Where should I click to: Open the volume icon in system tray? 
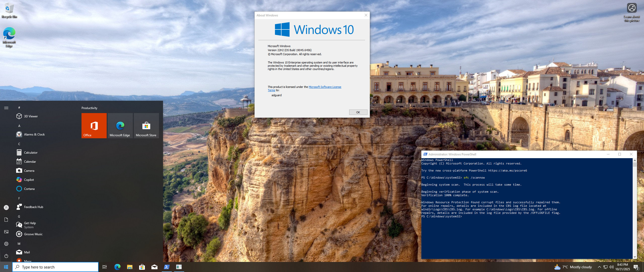point(611,267)
